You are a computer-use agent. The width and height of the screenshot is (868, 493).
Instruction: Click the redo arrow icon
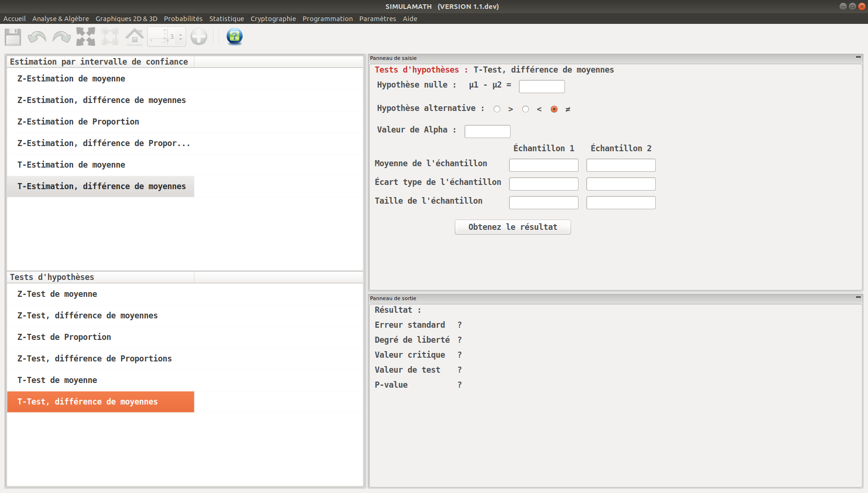tap(61, 37)
